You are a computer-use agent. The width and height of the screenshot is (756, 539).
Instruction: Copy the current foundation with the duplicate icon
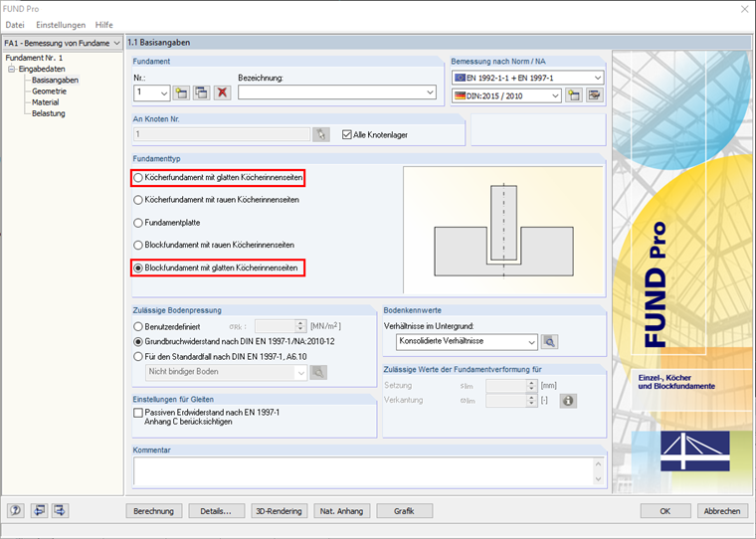tap(202, 92)
